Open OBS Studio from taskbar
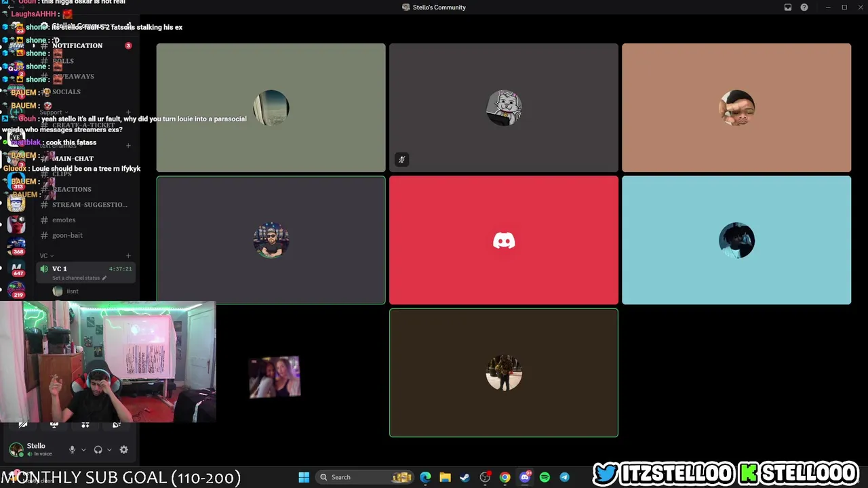868x488 pixels. [x=485, y=477]
